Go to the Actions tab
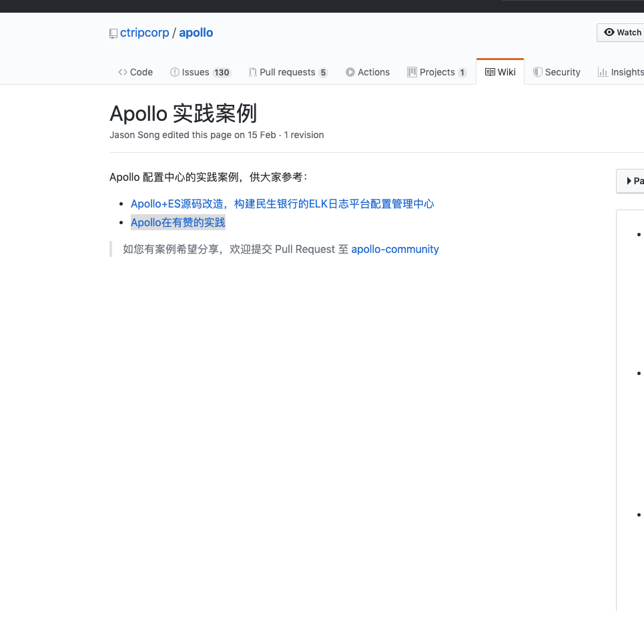This screenshot has width=644, height=644. tap(368, 72)
